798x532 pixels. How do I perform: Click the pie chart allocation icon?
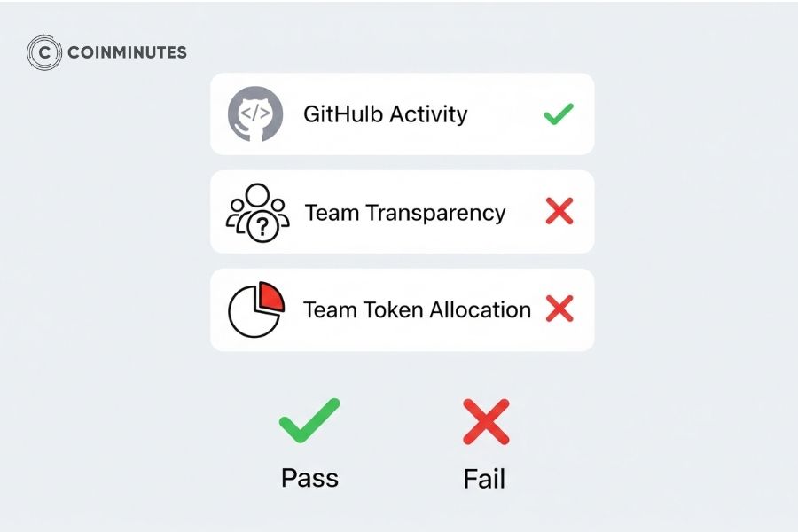[256, 309]
